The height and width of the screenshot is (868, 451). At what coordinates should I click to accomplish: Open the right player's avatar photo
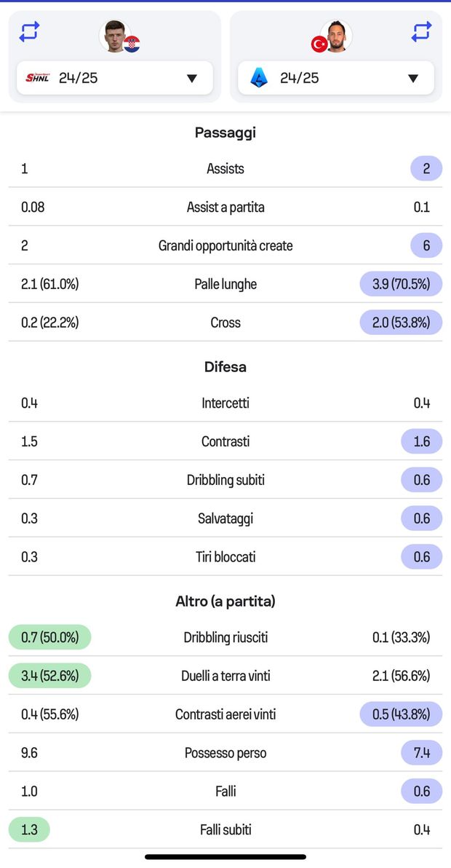click(x=336, y=36)
